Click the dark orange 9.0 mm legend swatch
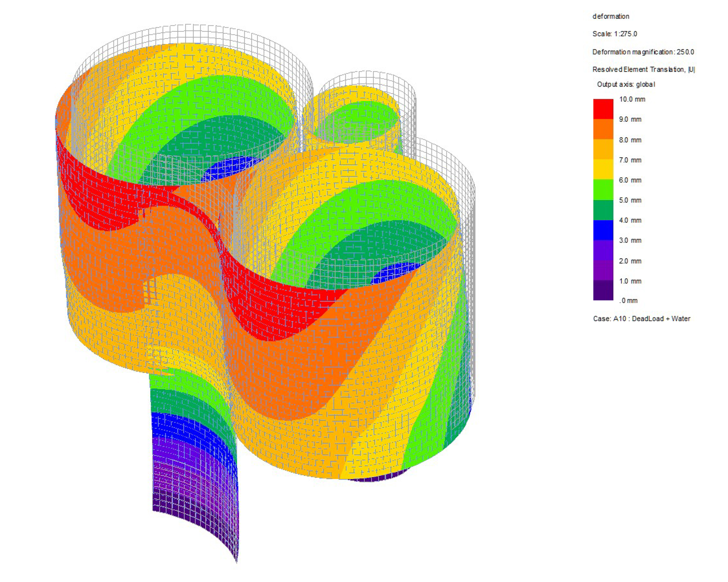 click(603, 129)
